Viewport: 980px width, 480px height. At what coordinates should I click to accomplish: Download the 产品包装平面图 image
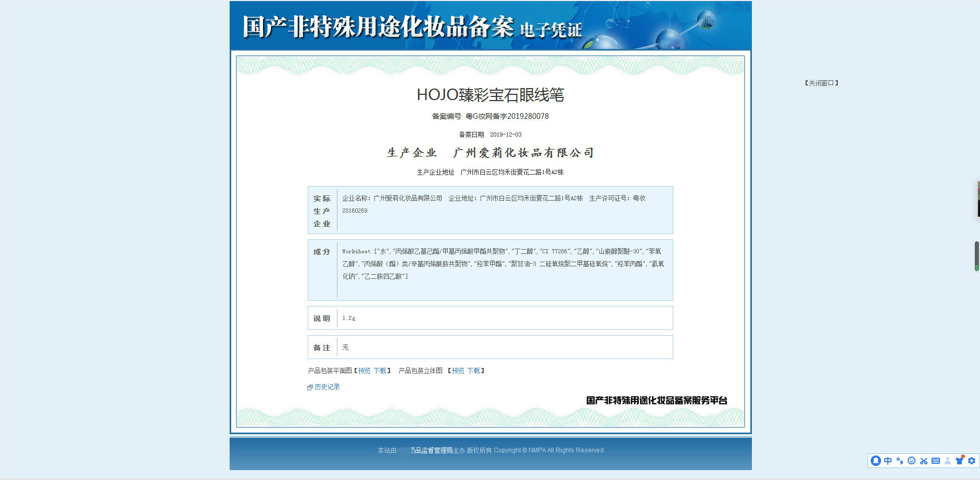click(380, 371)
